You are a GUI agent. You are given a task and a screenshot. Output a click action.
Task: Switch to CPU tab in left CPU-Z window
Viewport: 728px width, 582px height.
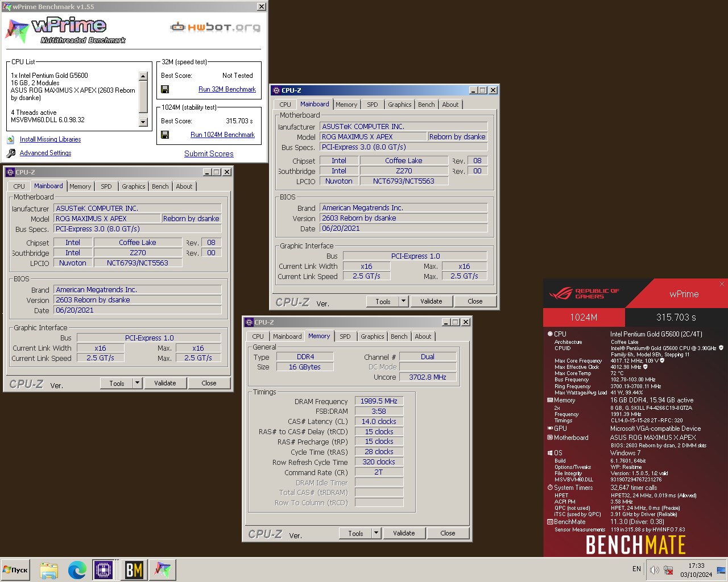[x=19, y=186]
